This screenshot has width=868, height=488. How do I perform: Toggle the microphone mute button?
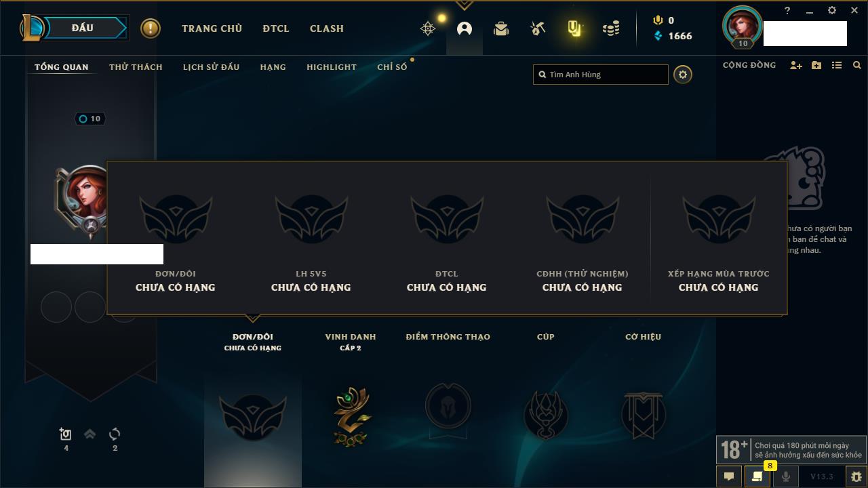click(x=785, y=476)
